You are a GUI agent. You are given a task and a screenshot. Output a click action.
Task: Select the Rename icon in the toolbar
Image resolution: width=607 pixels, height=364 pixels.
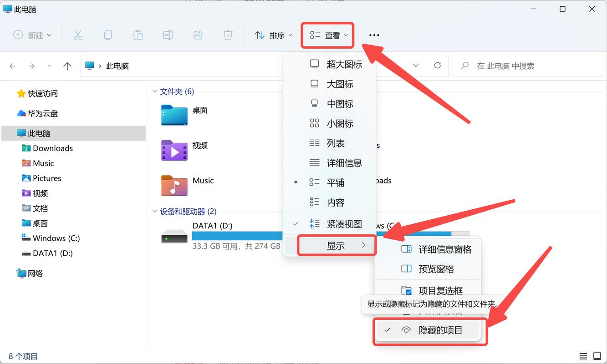tap(168, 35)
